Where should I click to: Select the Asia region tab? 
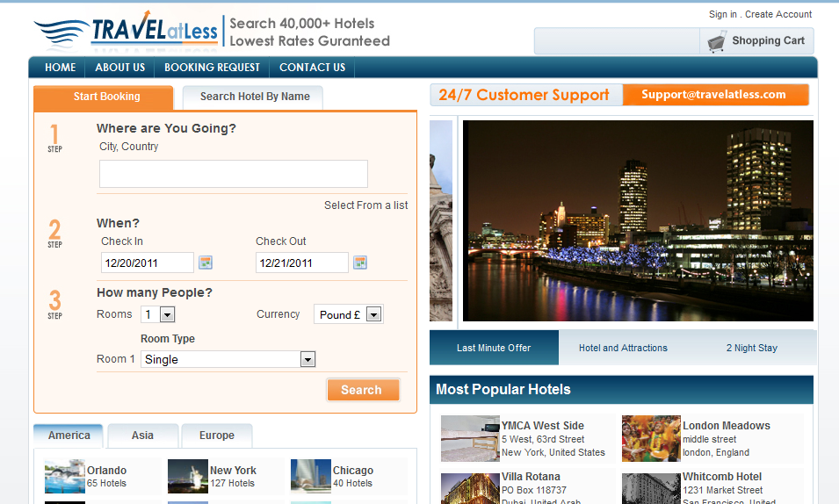tap(142, 436)
